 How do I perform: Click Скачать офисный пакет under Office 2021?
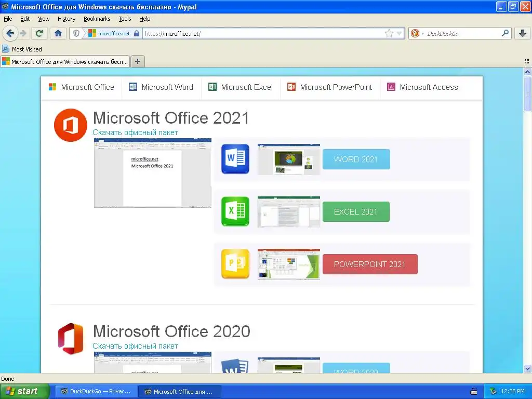tap(136, 132)
